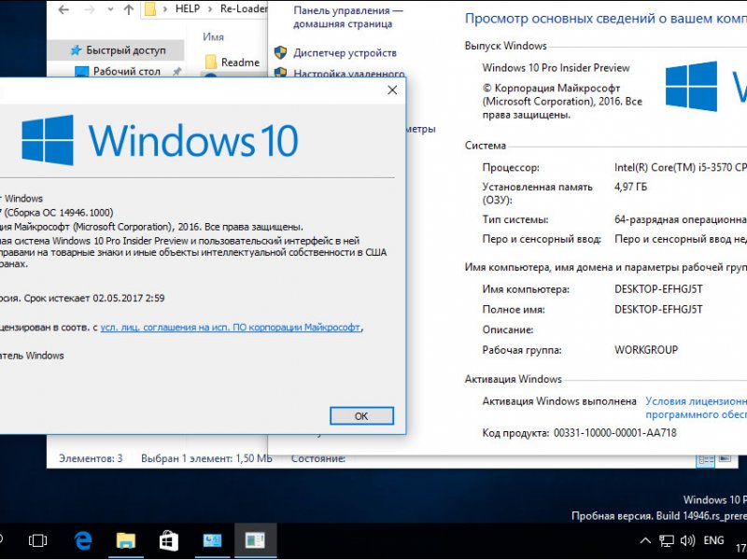The image size is (747, 560).
Task: Click the 64-разрядная system type value
Action: (x=681, y=219)
